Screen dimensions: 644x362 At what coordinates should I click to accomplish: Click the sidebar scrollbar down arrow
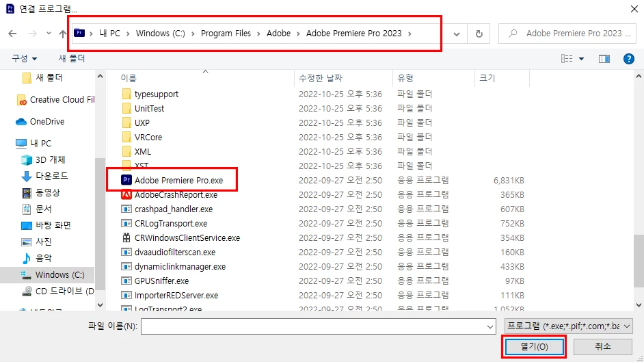100,305
